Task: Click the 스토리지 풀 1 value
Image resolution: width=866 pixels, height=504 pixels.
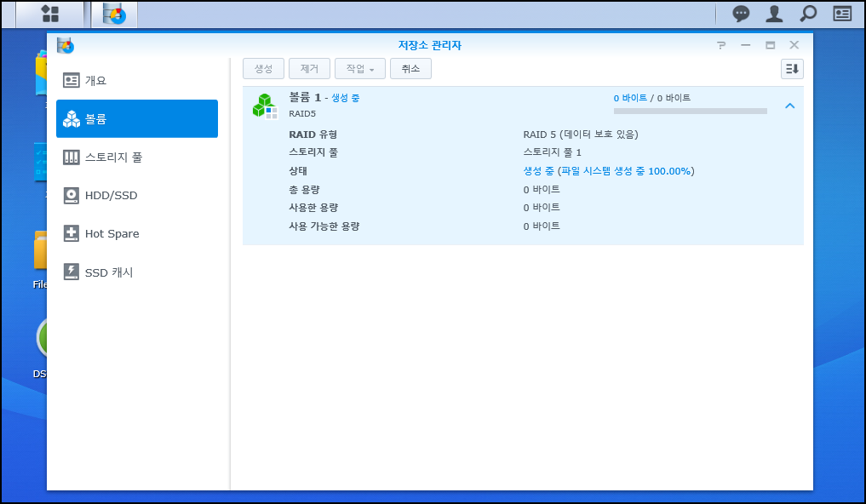Action: 553,152
